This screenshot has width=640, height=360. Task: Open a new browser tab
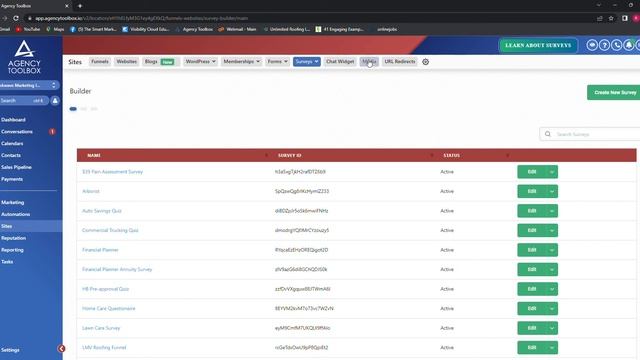coord(80,6)
